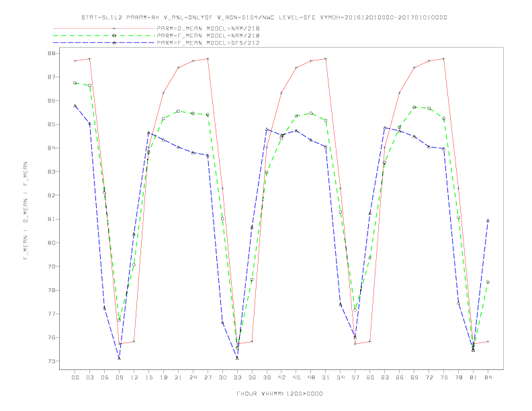Click x-axis tick label 21

pyautogui.click(x=178, y=377)
